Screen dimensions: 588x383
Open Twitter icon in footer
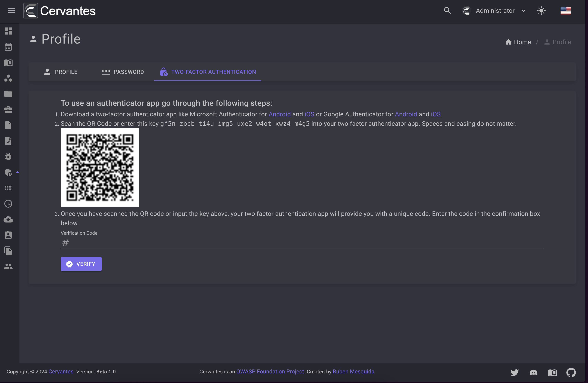(514, 372)
